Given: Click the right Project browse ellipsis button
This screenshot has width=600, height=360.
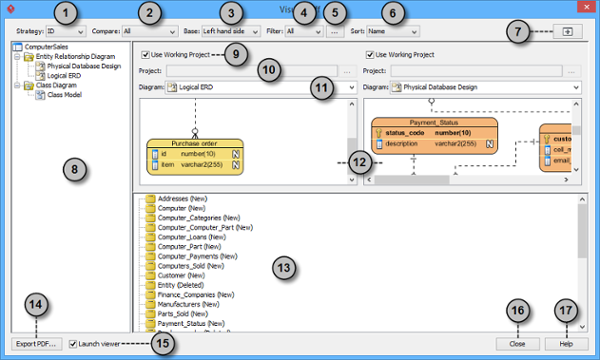Looking at the screenshot, I should pos(572,72).
